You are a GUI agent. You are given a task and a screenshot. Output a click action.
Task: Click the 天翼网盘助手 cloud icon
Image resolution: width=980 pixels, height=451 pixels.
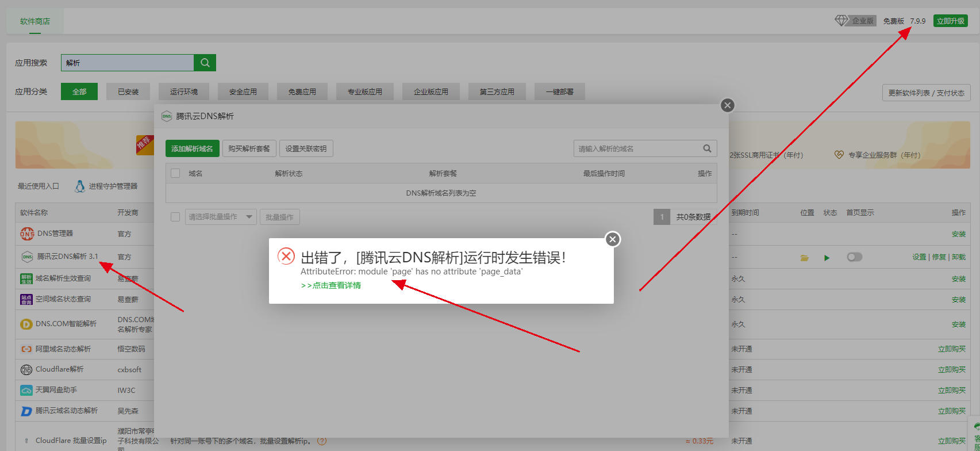click(26, 390)
